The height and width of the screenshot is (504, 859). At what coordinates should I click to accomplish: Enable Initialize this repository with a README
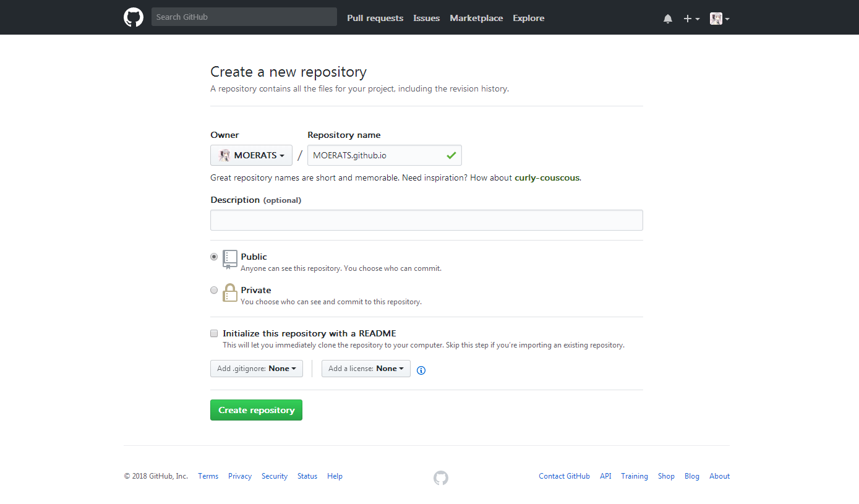tap(214, 333)
